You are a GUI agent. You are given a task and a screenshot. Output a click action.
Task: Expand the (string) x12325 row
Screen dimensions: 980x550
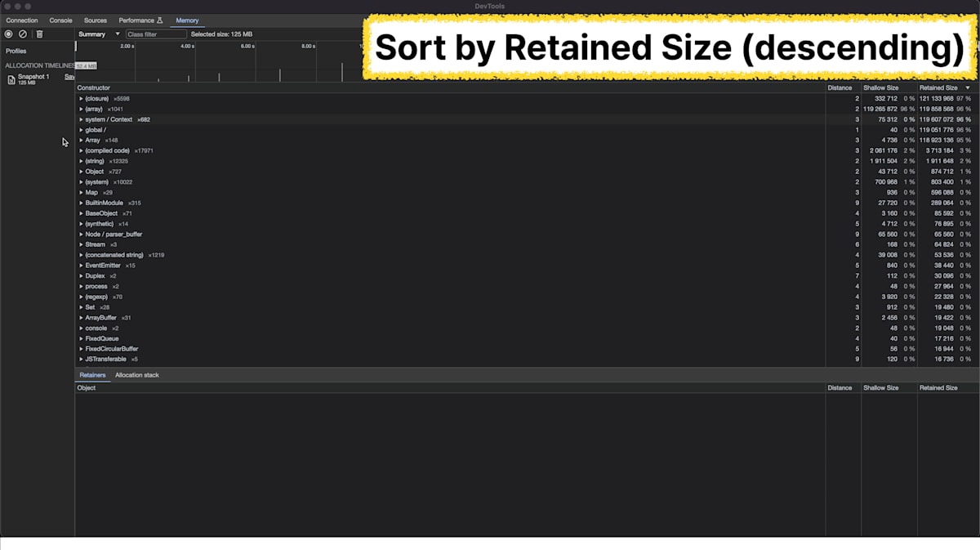[81, 161]
